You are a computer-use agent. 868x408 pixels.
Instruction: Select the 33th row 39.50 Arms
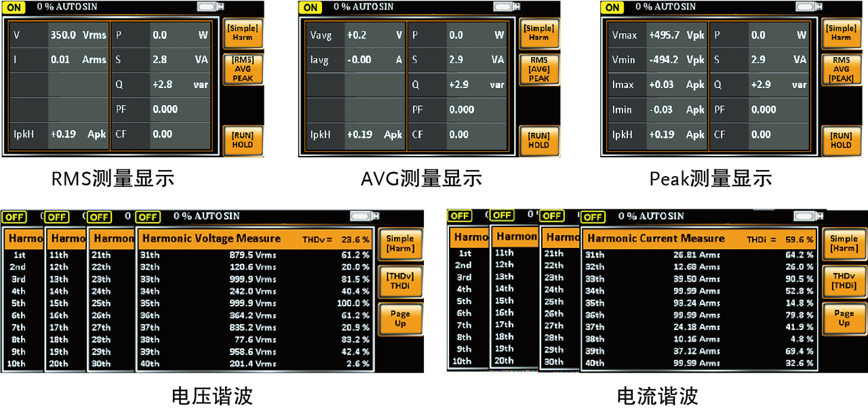coord(699,279)
